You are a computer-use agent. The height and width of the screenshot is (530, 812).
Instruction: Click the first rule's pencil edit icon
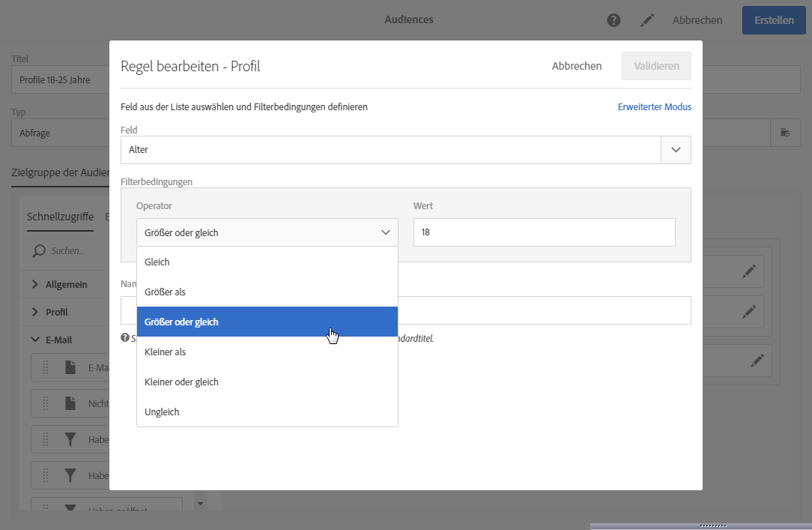pyautogui.click(x=748, y=271)
